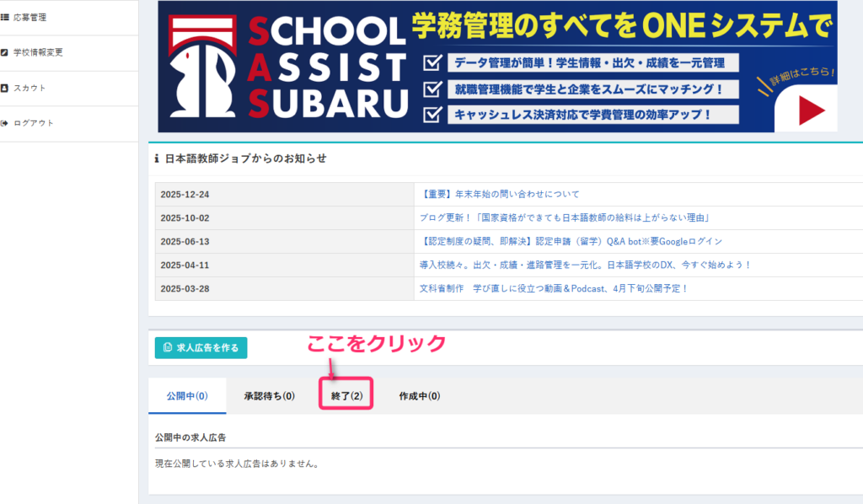Open the 【重要】年末年始の問い合わせについて notice

click(x=500, y=195)
